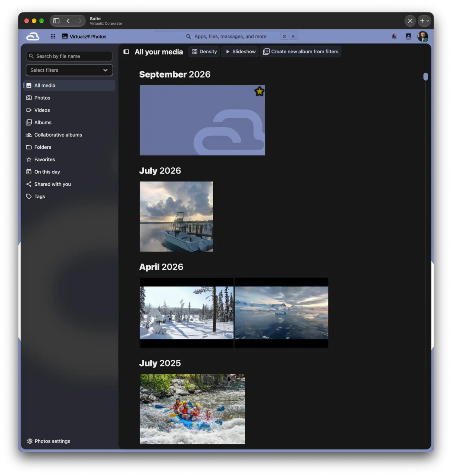
Task: Open the September 2026 placeholder thumbnail
Action: coord(202,120)
